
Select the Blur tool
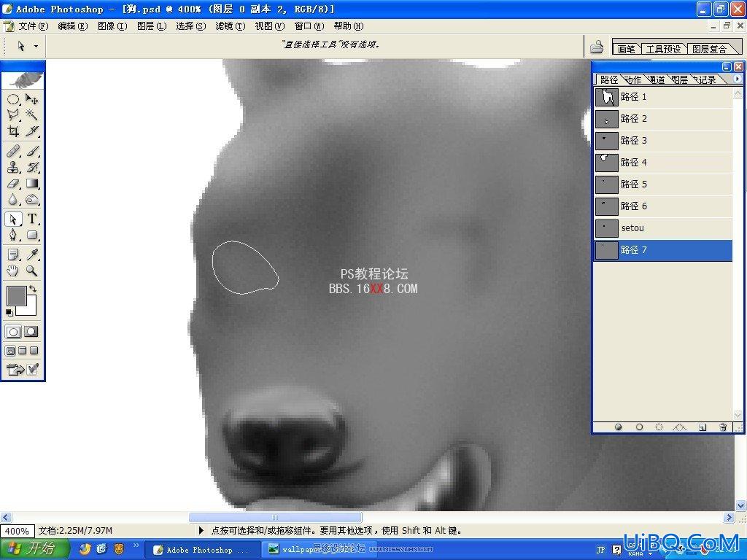click(13, 200)
